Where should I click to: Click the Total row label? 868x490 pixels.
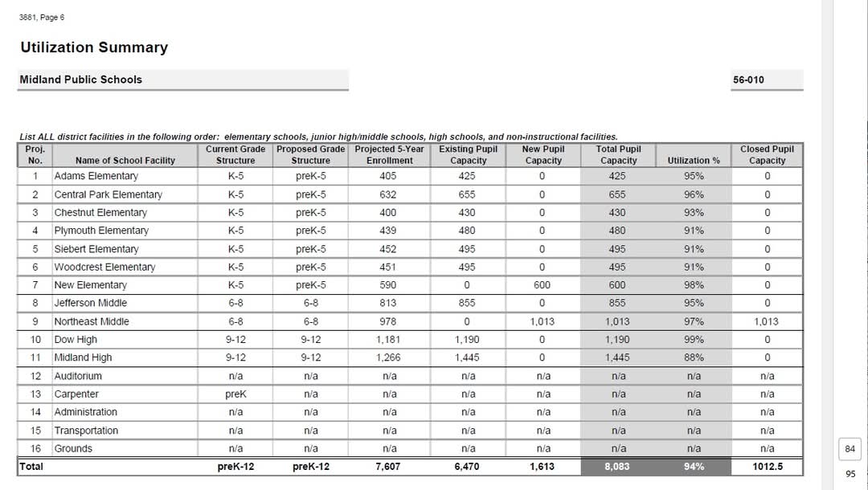31,466
